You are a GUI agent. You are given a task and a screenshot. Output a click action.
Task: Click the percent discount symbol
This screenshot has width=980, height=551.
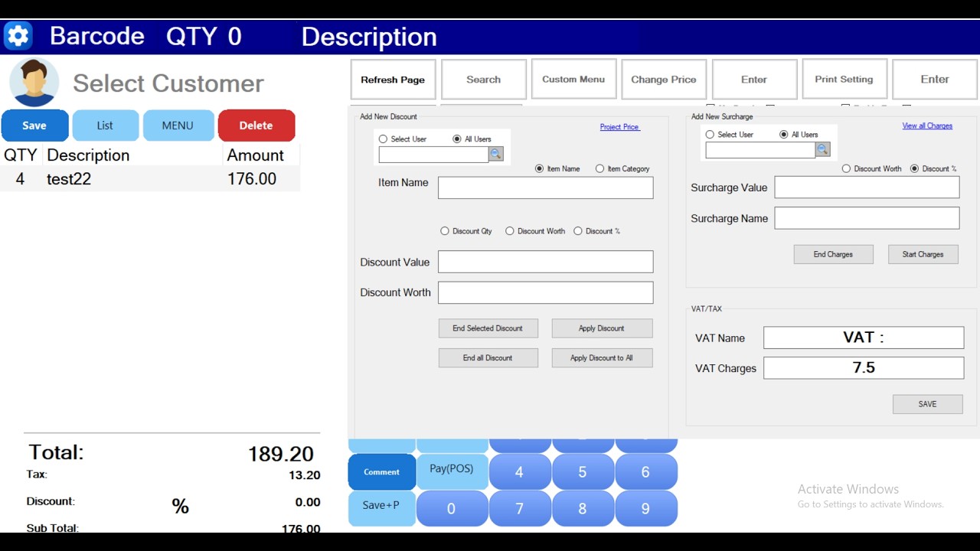click(x=180, y=506)
